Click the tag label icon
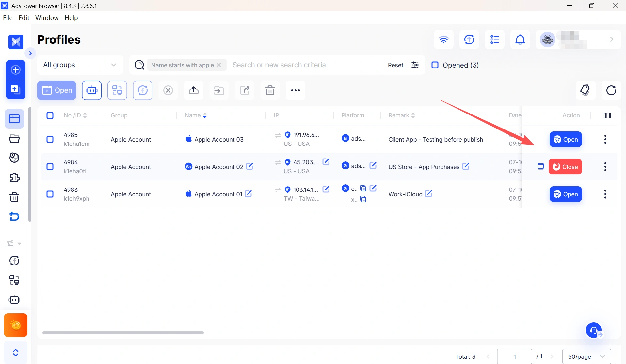This screenshot has width=626, height=364. point(586,90)
